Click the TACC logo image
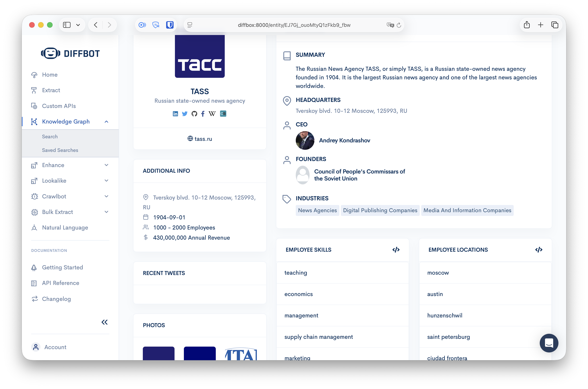This screenshot has width=588, height=389. click(x=200, y=56)
